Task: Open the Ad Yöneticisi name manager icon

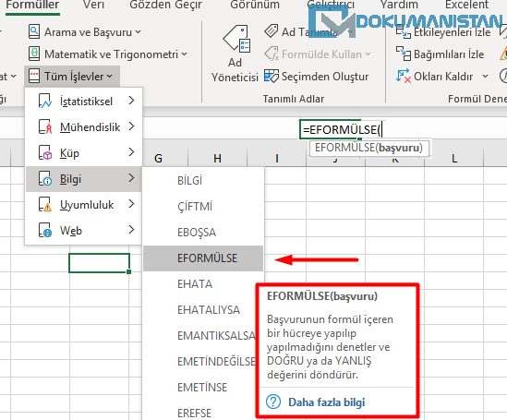Action: [236, 39]
